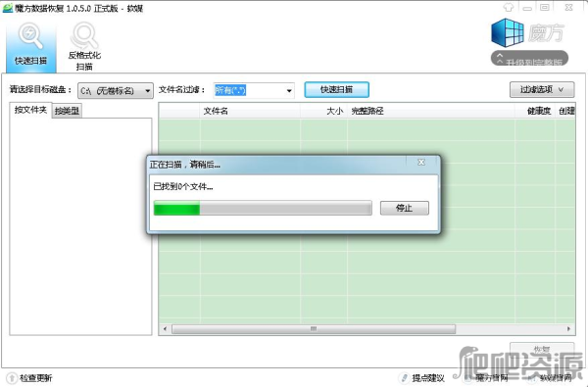This screenshot has width=588, height=387.
Task: Switch to 反格式化扫描 unformat scan mode
Action: (x=84, y=46)
